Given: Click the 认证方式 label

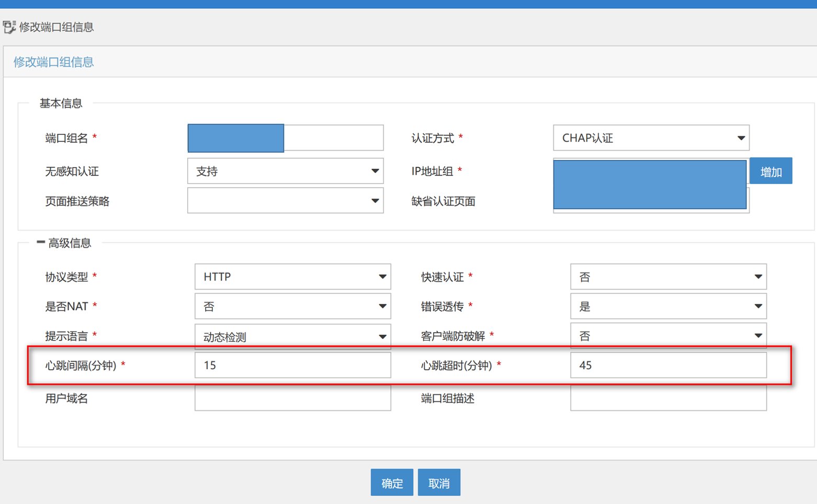Looking at the screenshot, I should 433,138.
